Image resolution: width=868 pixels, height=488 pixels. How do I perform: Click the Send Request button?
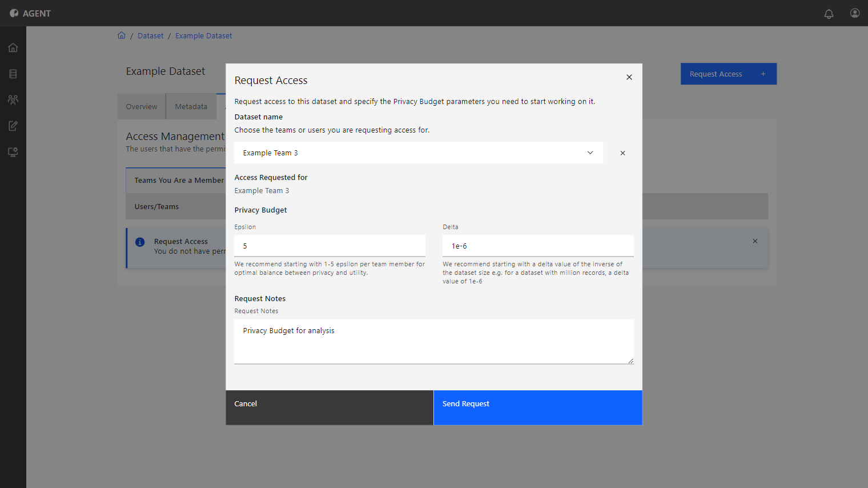pyautogui.click(x=538, y=407)
